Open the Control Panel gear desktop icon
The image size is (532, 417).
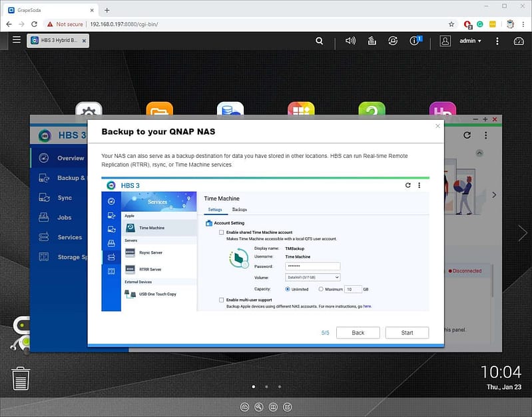(x=89, y=109)
